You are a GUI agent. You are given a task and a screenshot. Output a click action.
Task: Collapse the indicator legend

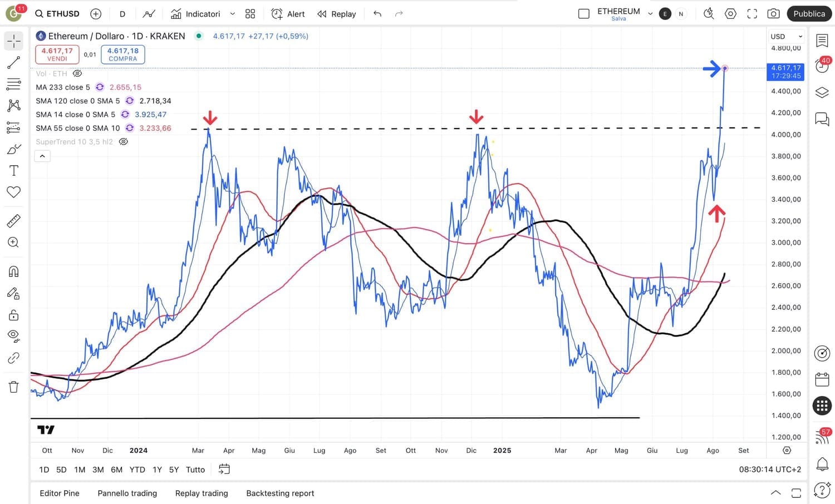pyautogui.click(x=42, y=156)
